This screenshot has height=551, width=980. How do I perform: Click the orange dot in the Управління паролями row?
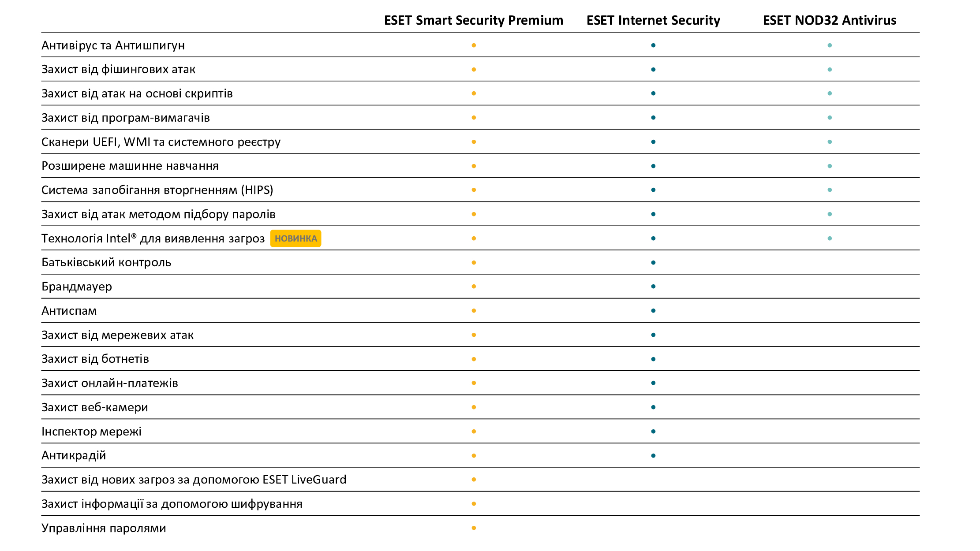coord(474,528)
